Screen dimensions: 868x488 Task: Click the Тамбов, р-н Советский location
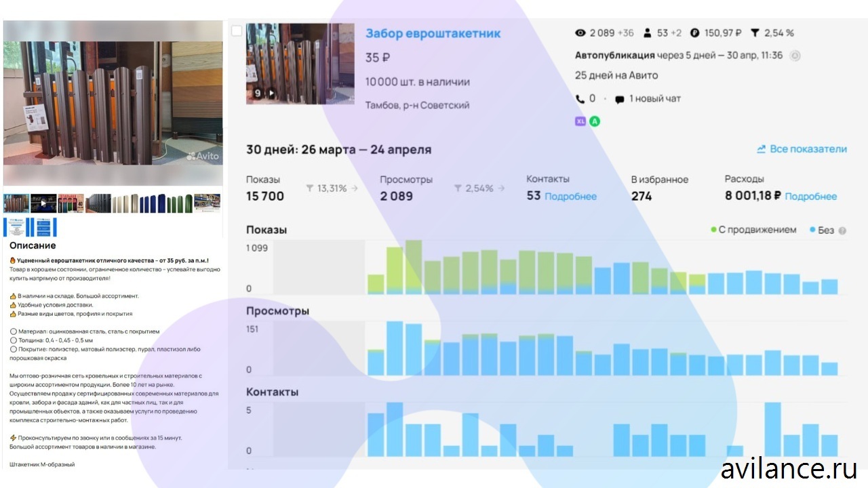pyautogui.click(x=417, y=105)
